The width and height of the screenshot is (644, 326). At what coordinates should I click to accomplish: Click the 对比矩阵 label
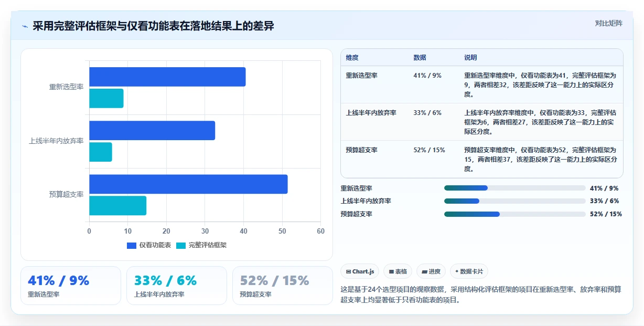tap(609, 23)
